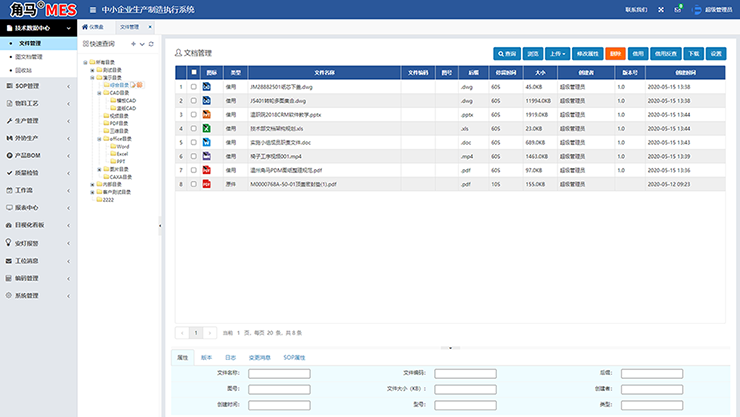Check the select-all checkbox in table header
This screenshot has height=417, width=740.
(194, 73)
